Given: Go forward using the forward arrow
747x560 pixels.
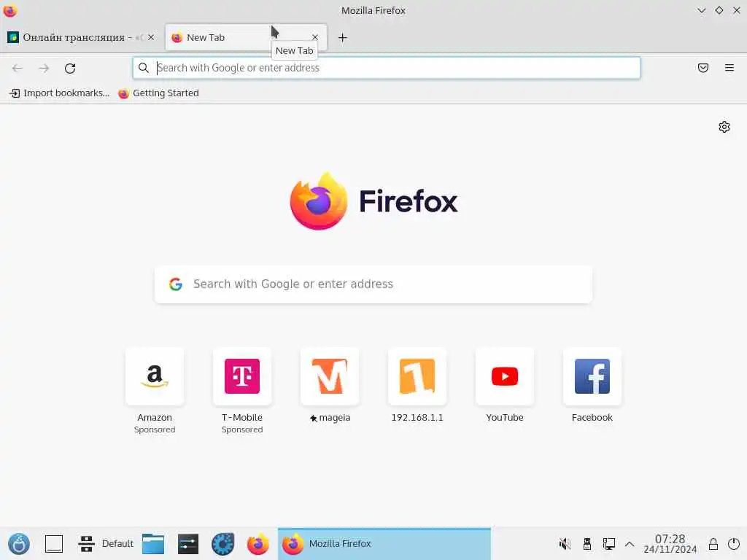Looking at the screenshot, I should click(44, 68).
